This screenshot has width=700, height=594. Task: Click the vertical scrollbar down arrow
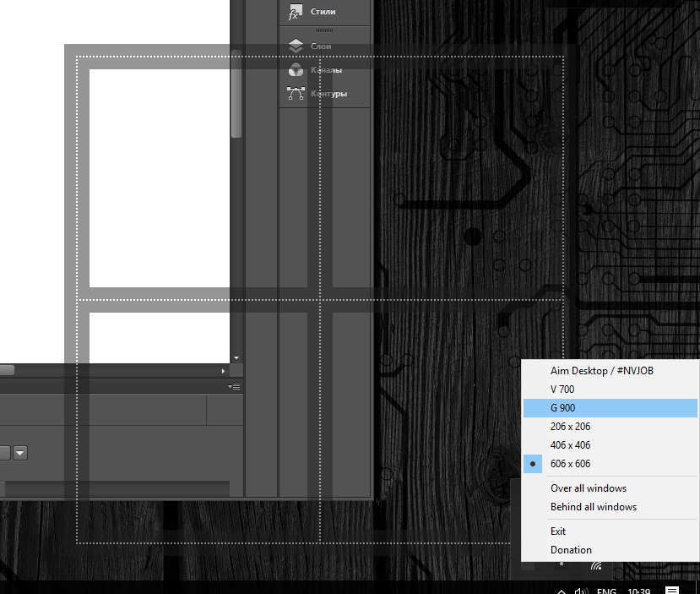236,357
